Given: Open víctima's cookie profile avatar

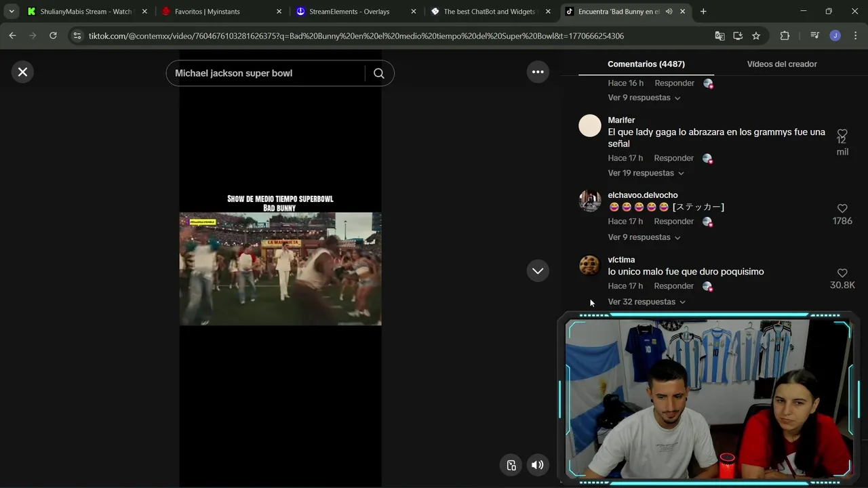Looking at the screenshot, I should click(x=590, y=265).
